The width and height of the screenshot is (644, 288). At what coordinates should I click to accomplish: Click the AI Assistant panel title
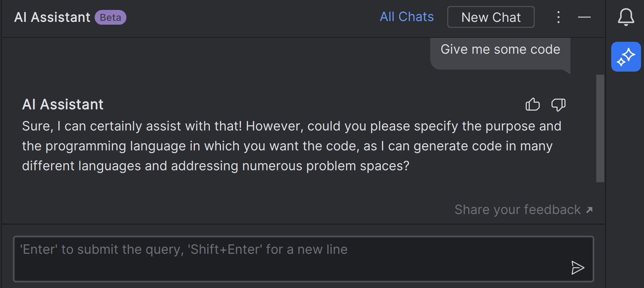(52, 18)
